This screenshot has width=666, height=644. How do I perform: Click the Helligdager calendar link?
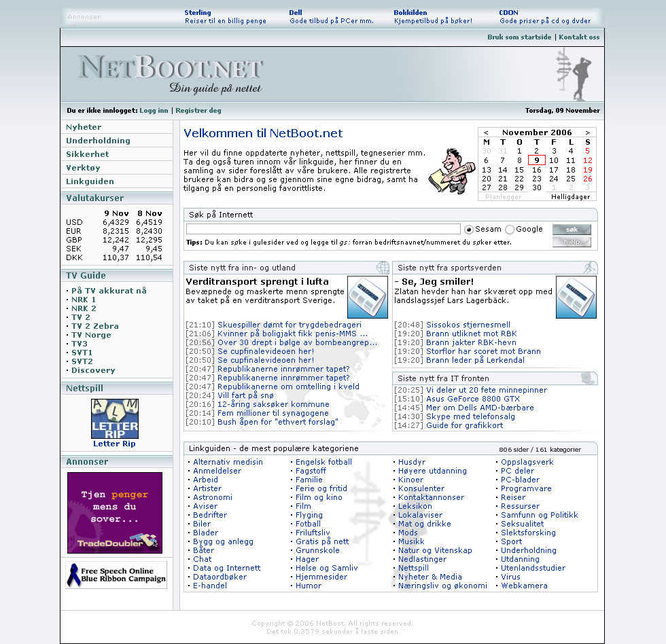click(x=570, y=197)
